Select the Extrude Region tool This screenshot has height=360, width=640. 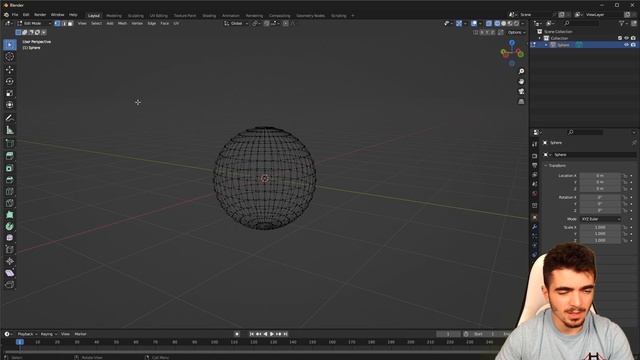coord(10,156)
